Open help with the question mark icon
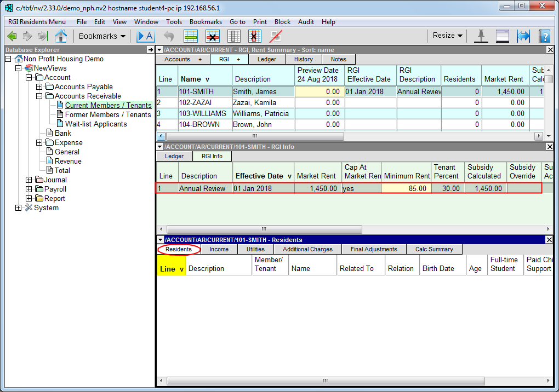The height and width of the screenshot is (392, 559). click(544, 36)
